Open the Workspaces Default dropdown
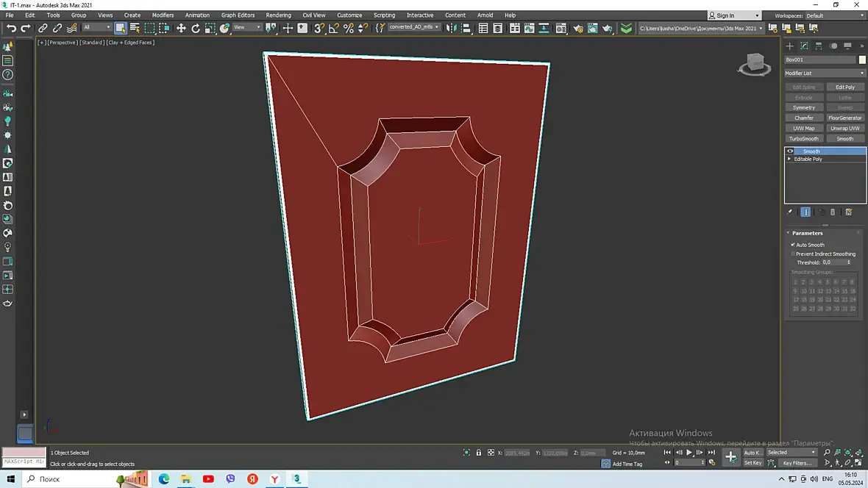The height and width of the screenshot is (488, 868). 833,15
